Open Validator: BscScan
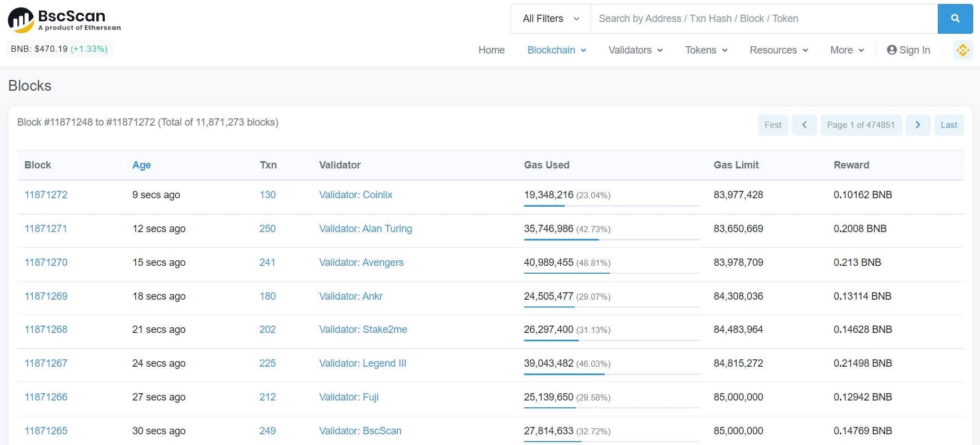This screenshot has width=980, height=445. coord(361,431)
